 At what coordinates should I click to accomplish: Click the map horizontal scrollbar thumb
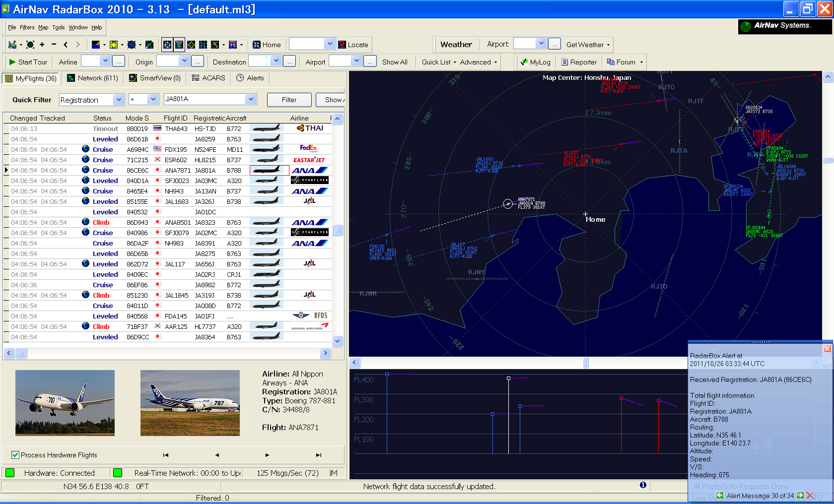(x=586, y=363)
